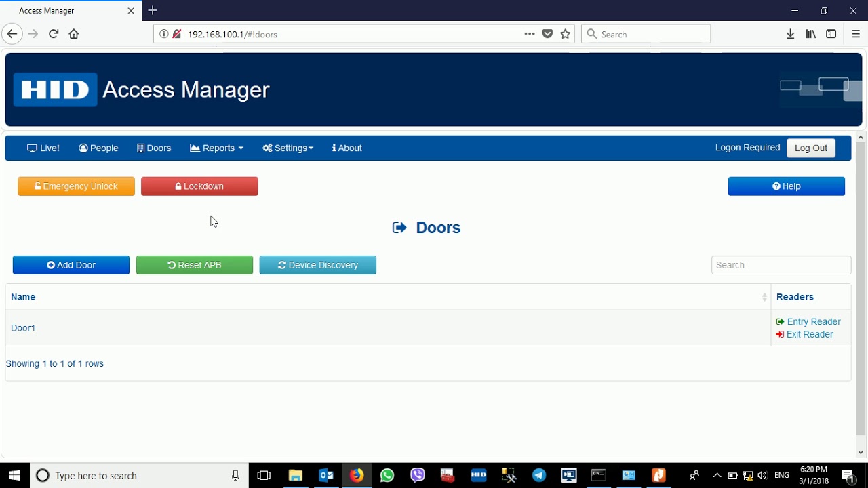Toggle the browser sidebar icon

pos(831,34)
